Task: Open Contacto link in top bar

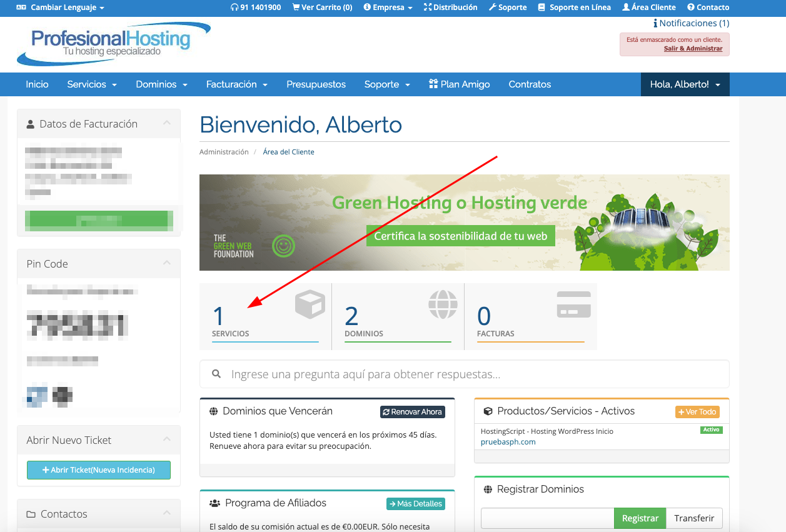Action: (x=708, y=8)
